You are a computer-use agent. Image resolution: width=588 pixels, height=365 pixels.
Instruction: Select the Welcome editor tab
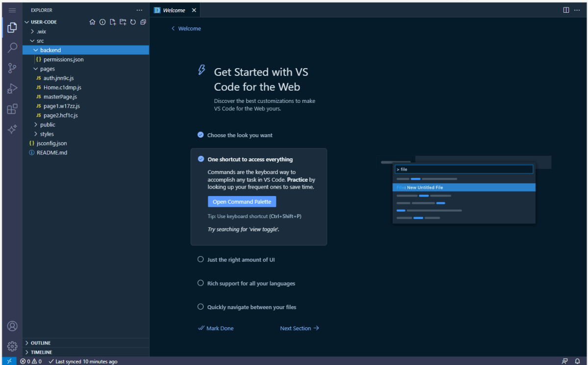coord(174,10)
